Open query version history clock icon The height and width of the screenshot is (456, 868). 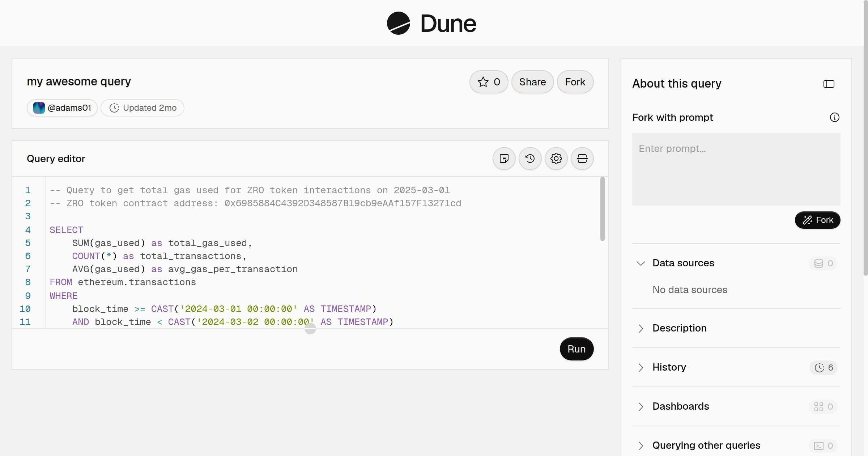pyautogui.click(x=530, y=159)
